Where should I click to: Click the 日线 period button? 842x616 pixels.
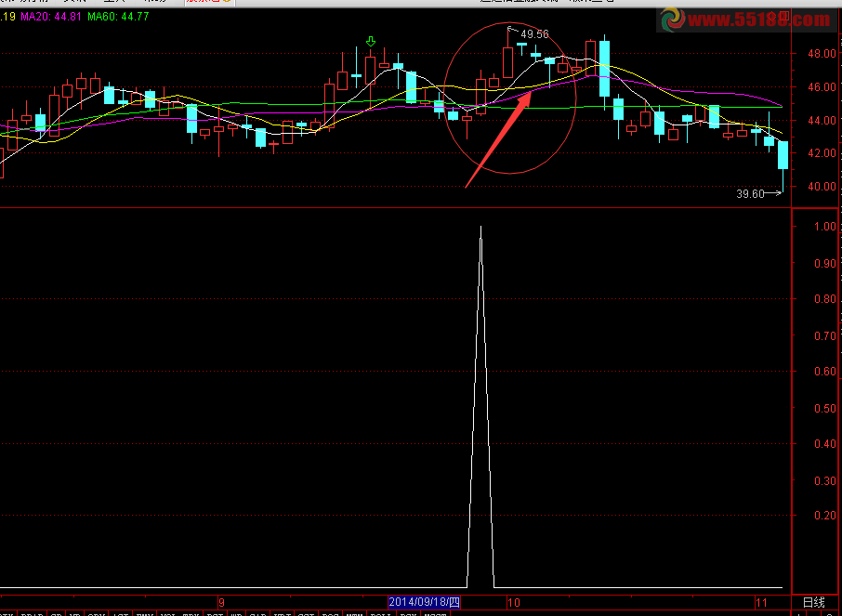click(x=813, y=602)
